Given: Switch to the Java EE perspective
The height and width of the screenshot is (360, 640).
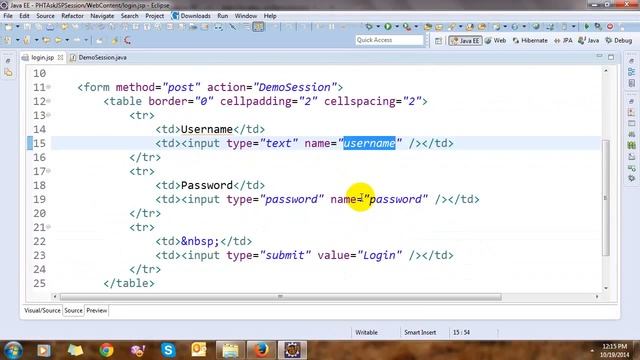Looking at the screenshot, I should [465, 40].
